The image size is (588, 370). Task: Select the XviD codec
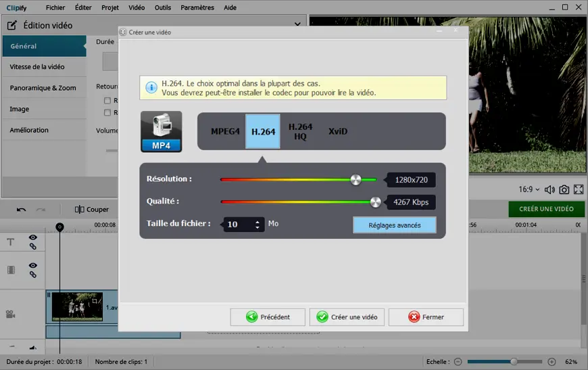(x=338, y=131)
